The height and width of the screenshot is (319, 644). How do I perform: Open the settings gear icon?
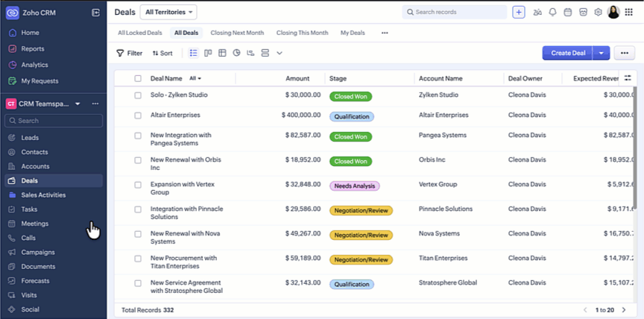pos(598,13)
